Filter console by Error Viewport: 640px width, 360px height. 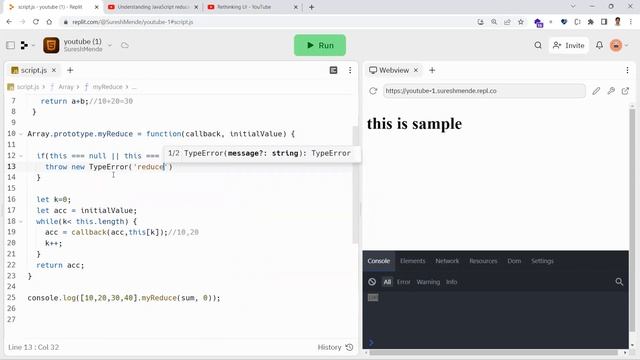coord(404,282)
